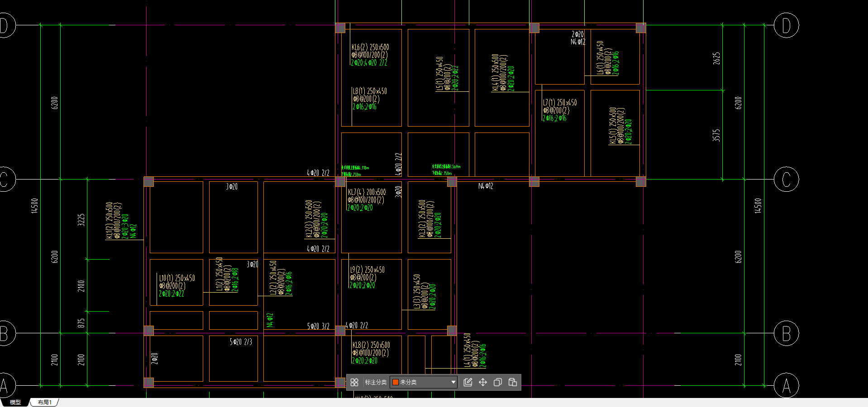Select the L7(1) 250x450 beam label
The height and width of the screenshot is (407, 868).
pyautogui.click(x=560, y=103)
